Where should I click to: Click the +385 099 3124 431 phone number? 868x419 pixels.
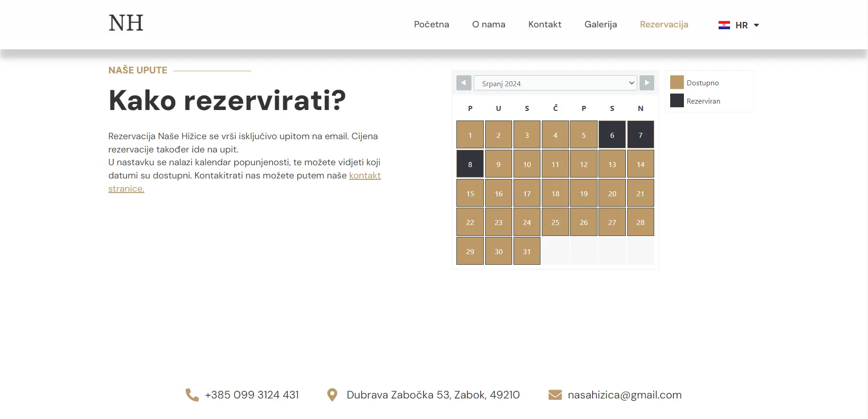tap(252, 395)
